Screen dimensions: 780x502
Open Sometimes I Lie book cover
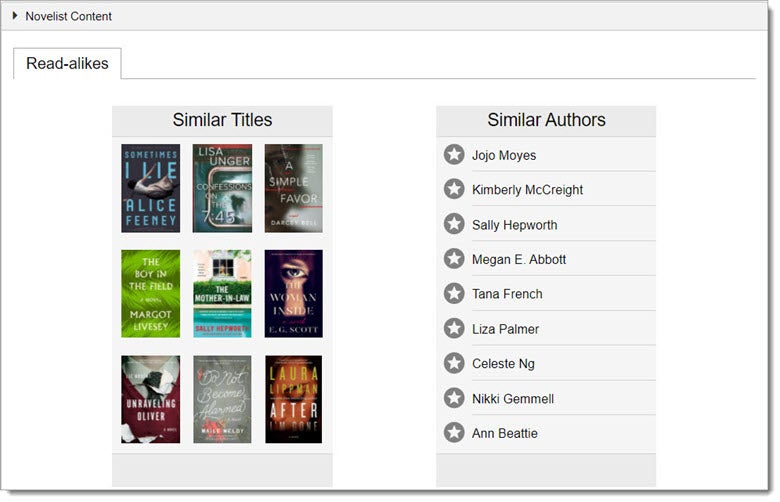point(151,188)
